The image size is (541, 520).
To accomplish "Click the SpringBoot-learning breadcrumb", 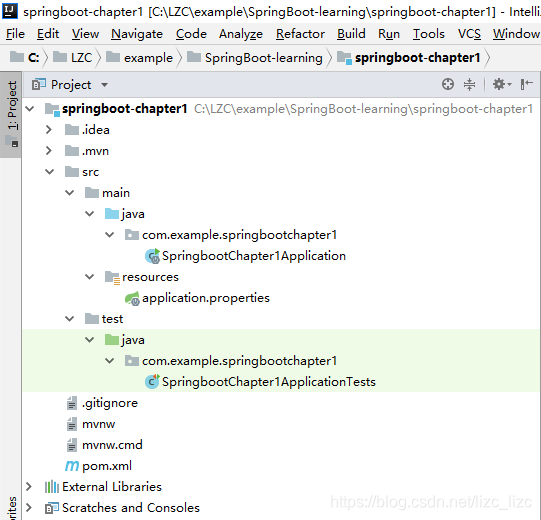I will pyautogui.click(x=255, y=58).
